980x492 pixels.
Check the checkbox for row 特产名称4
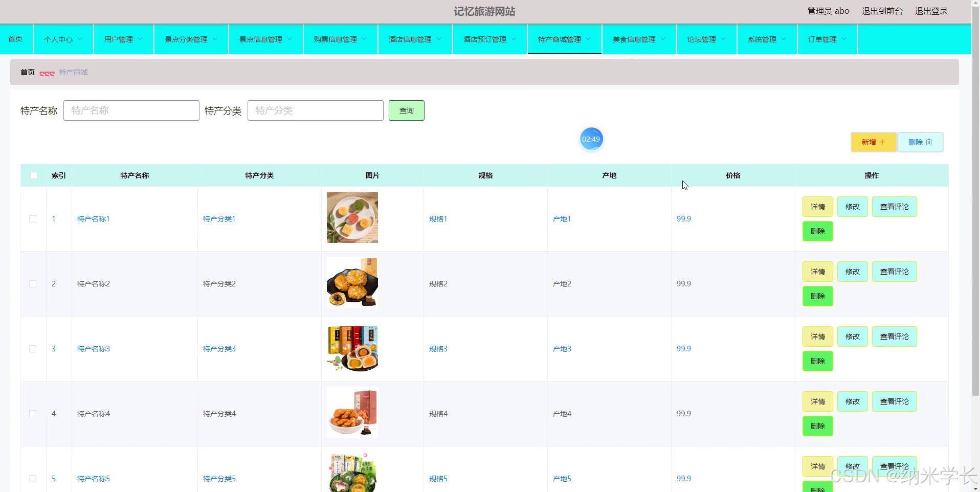(x=33, y=414)
